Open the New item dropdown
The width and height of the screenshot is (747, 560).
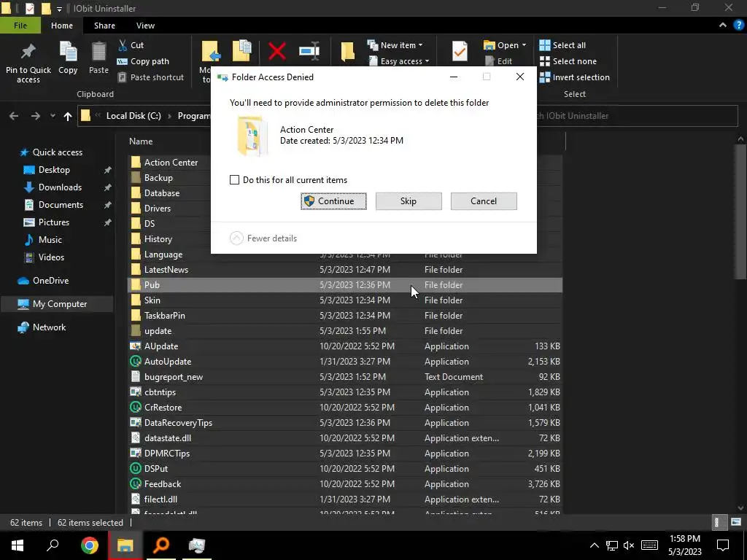click(395, 45)
